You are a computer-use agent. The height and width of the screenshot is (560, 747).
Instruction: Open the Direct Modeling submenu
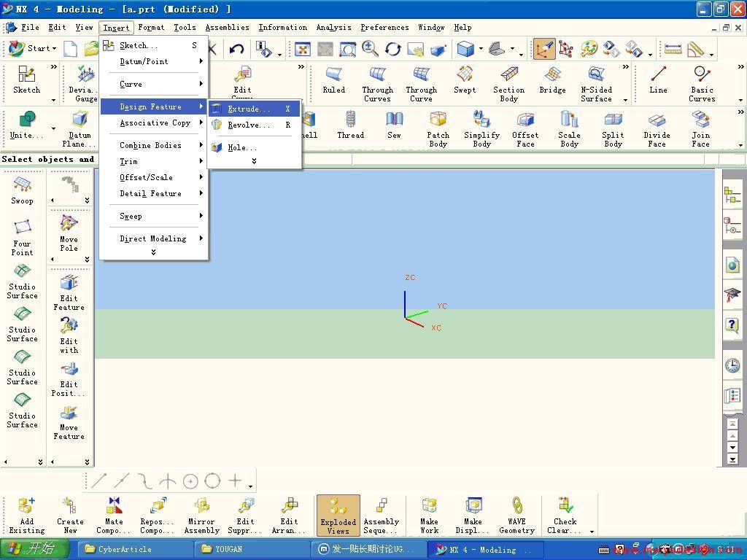pos(154,238)
